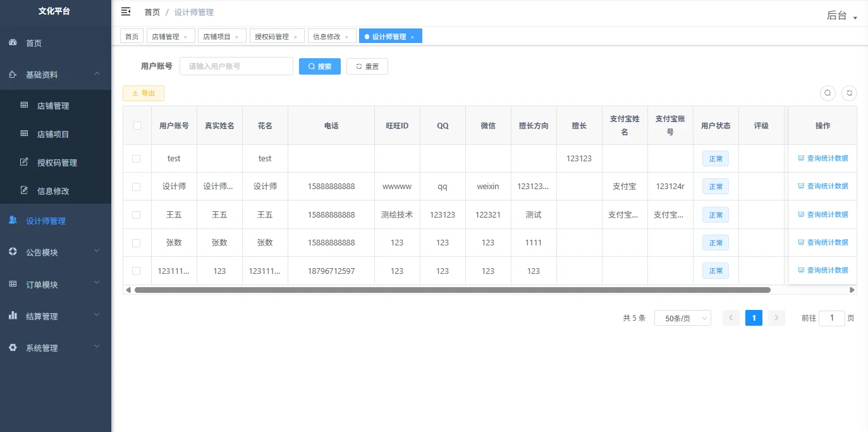Open the 50条/页 page size dropdown

click(682, 318)
